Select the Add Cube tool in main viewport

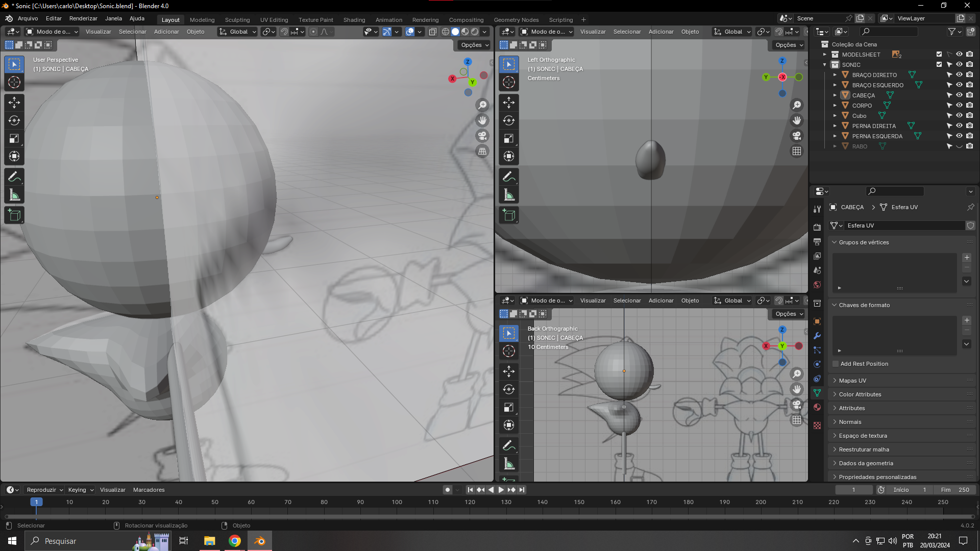point(14,215)
